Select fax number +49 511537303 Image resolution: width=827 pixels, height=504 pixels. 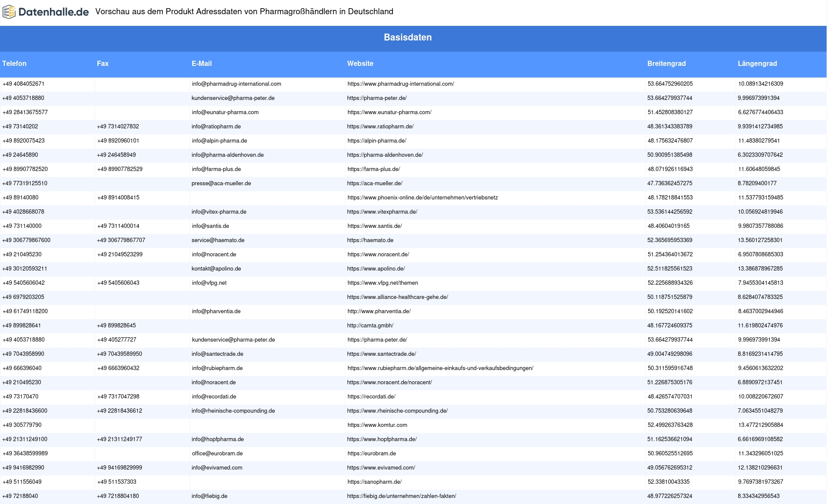(x=117, y=482)
